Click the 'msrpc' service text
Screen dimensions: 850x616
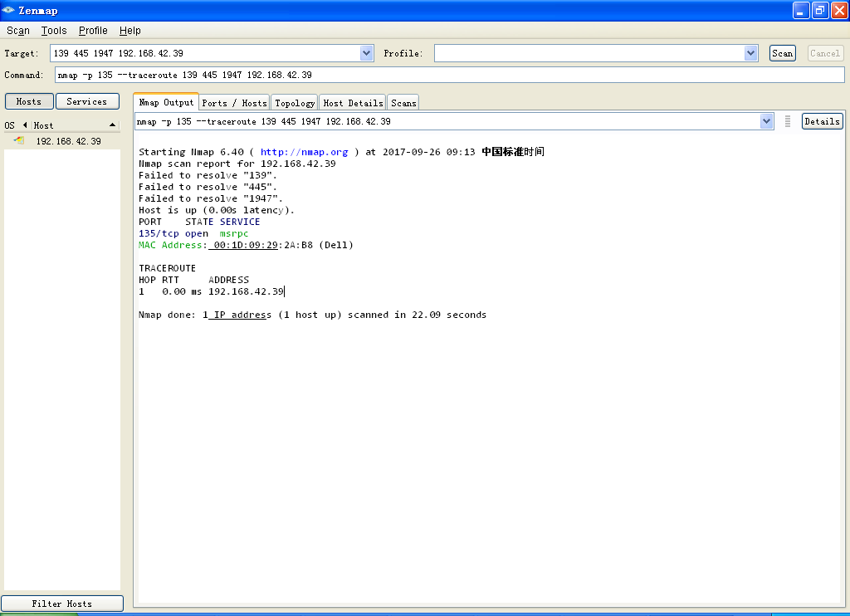click(233, 233)
